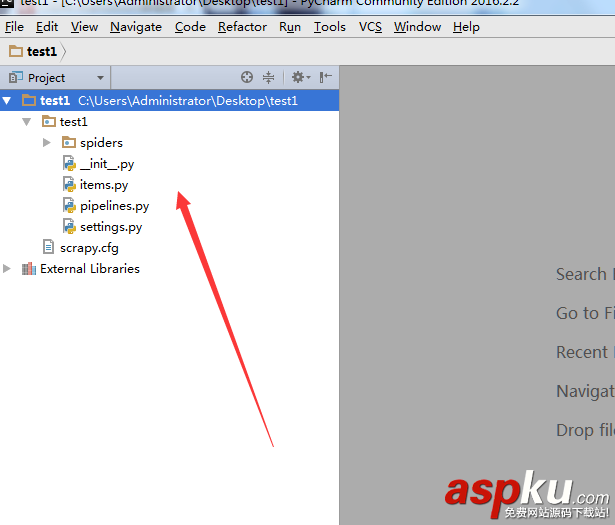Open the Project view dropdown
The image size is (615, 525).
[100, 78]
